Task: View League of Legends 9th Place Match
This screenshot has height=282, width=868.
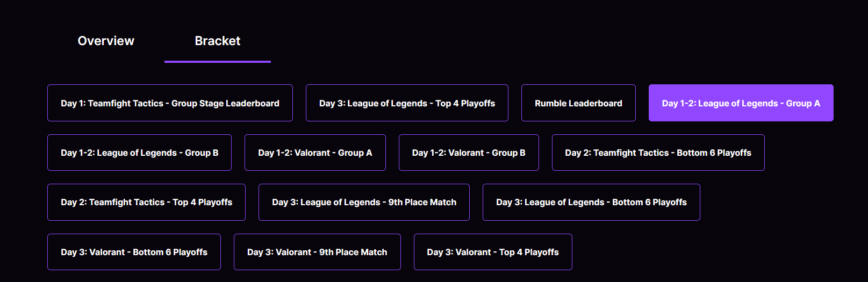Action: [364, 202]
